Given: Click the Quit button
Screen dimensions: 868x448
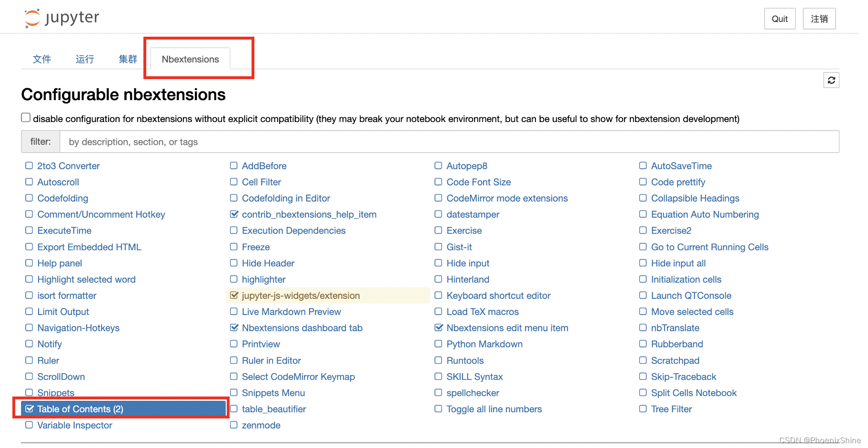Looking at the screenshot, I should 780,19.
